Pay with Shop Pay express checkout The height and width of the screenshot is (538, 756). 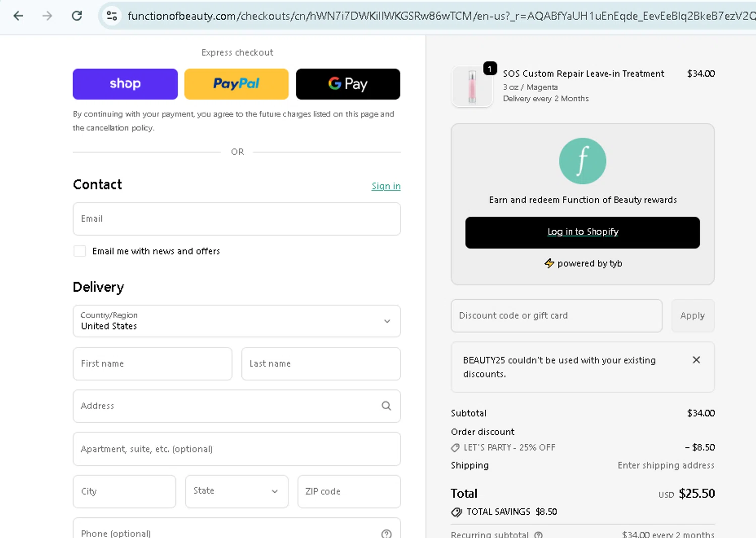click(125, 84)
